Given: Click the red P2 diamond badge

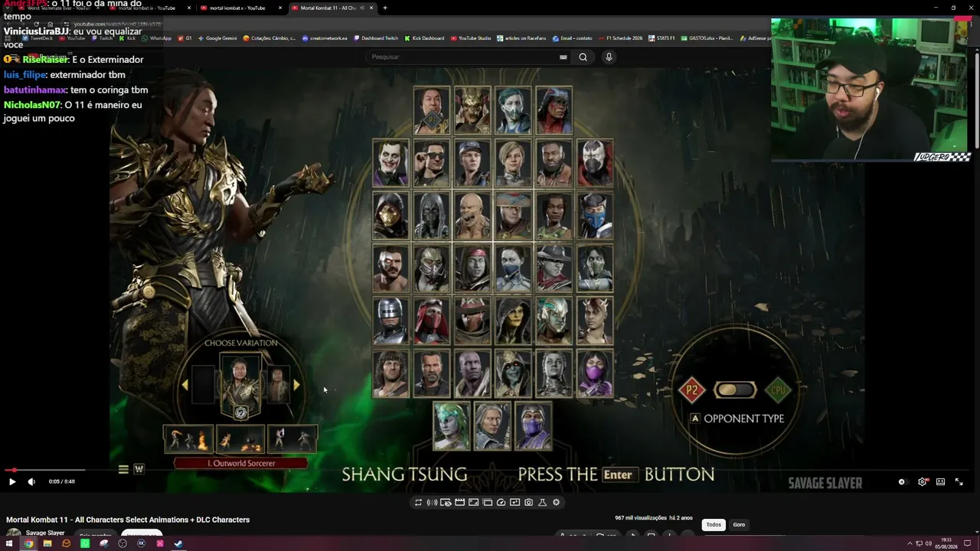Looking at the screenshot, I should pos(691,390).
